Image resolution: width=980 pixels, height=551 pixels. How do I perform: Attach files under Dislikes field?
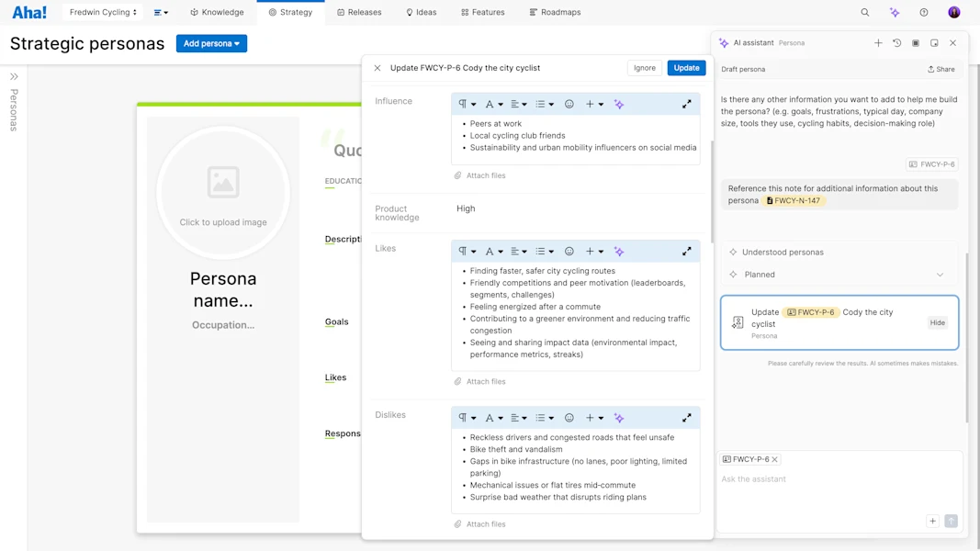point(480,524)
